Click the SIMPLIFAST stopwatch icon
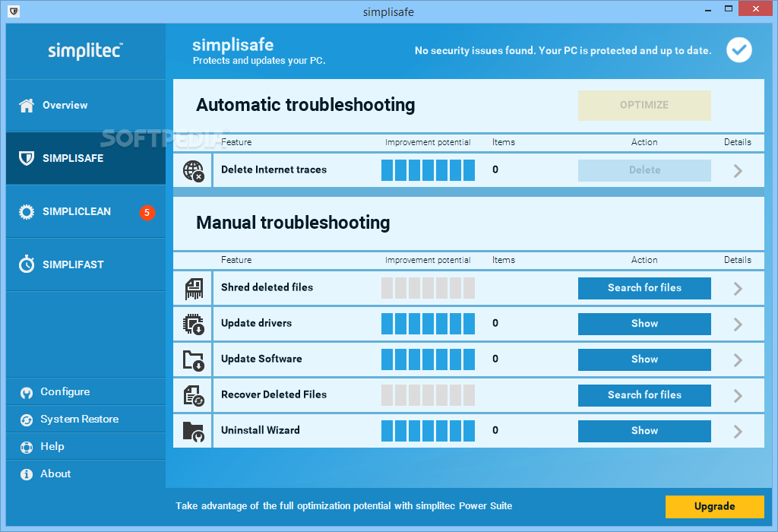The image size is (778, 532). pos(27,264)
